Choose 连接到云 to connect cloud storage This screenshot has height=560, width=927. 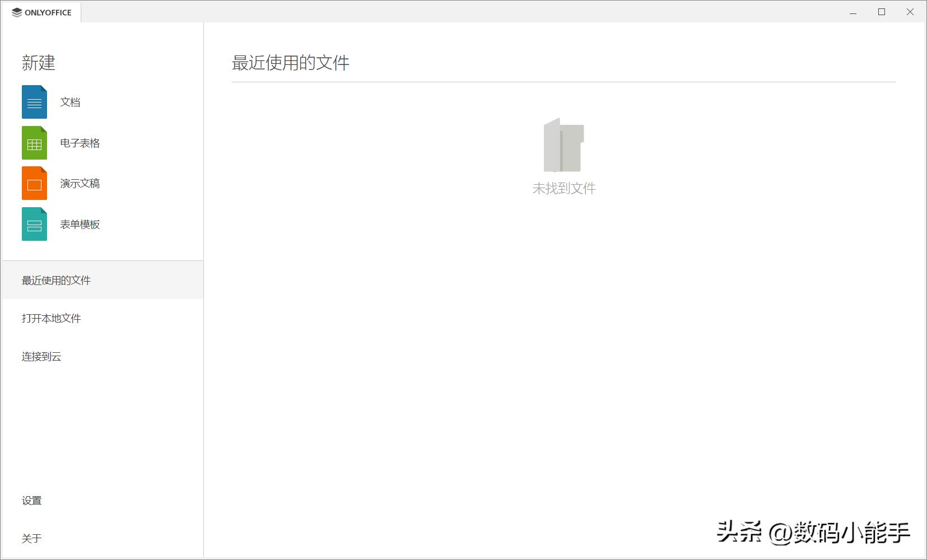tap(41, 356)
